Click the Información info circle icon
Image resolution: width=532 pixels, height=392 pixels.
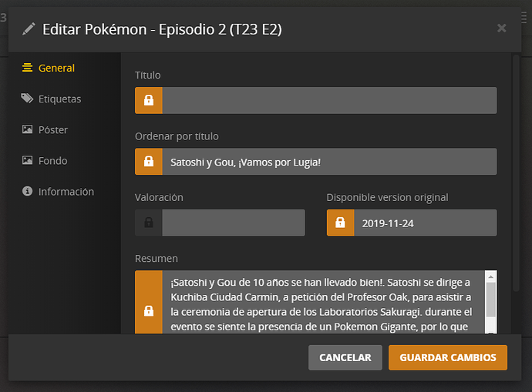[27, 191]
